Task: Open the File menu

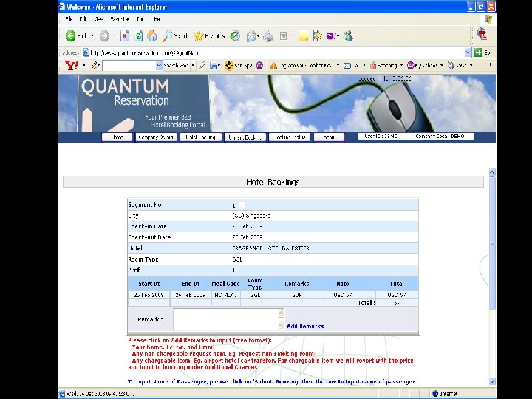Action: pyautogui.click(x=69, y=19)
